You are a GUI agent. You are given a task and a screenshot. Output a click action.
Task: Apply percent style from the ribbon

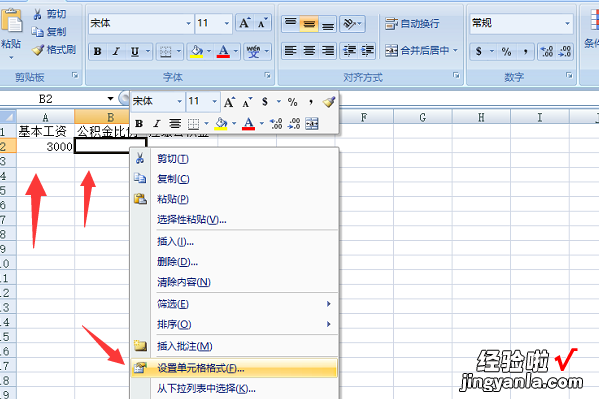point(507,52)
